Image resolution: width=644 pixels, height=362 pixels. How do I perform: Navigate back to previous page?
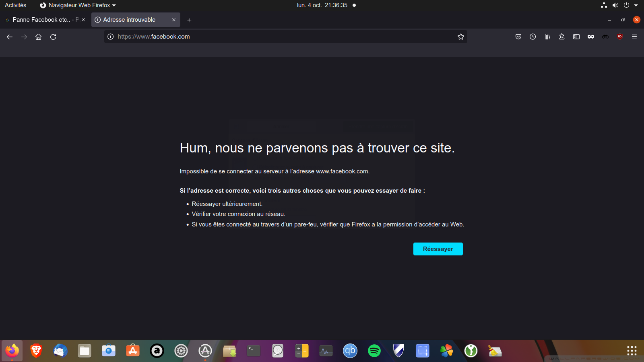(x=10, y=37)
